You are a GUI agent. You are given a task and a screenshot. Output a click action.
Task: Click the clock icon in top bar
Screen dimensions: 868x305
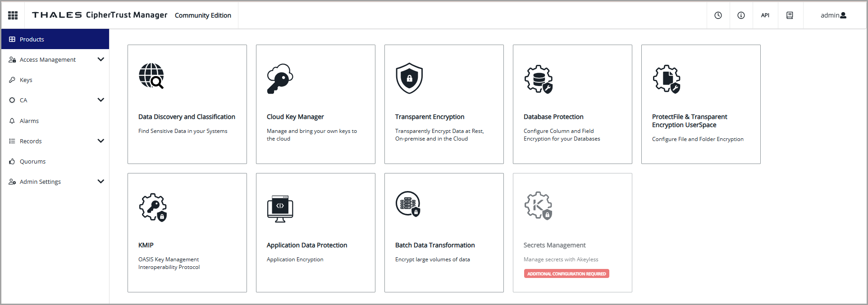[718, 15]
